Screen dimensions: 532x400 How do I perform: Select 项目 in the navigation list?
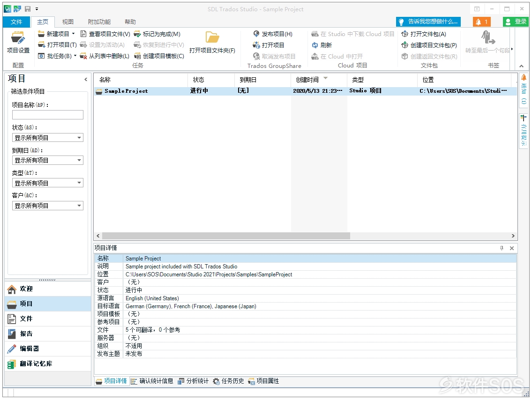point(48,304)
